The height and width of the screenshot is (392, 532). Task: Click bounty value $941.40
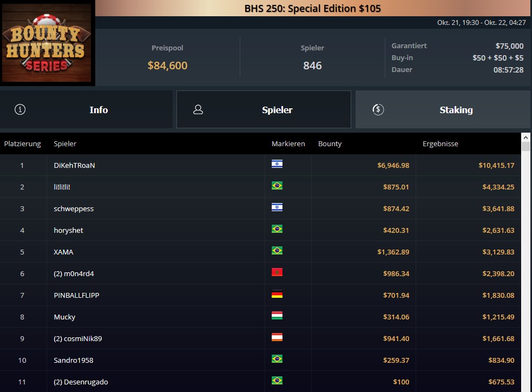pos(396,338)
